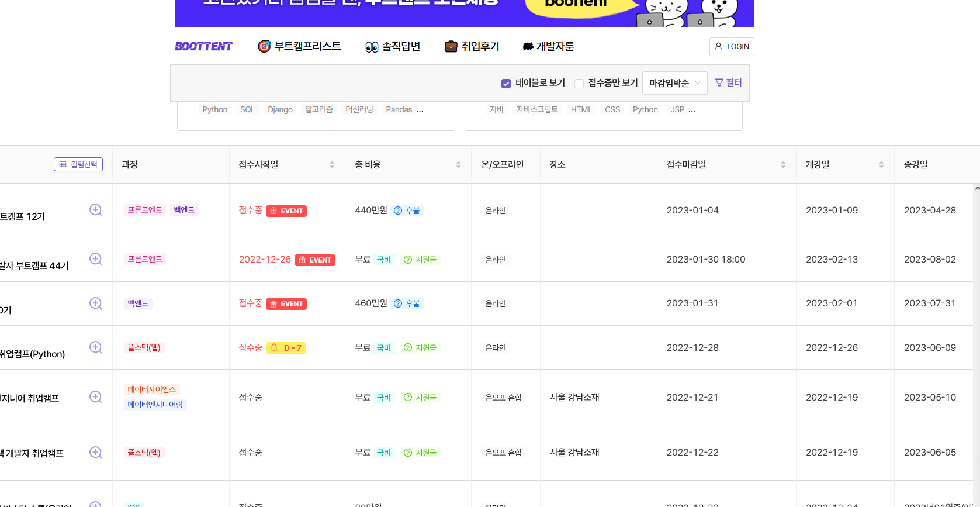
Task: Click 알고리즘 skill tag
Action: point(319,109)
